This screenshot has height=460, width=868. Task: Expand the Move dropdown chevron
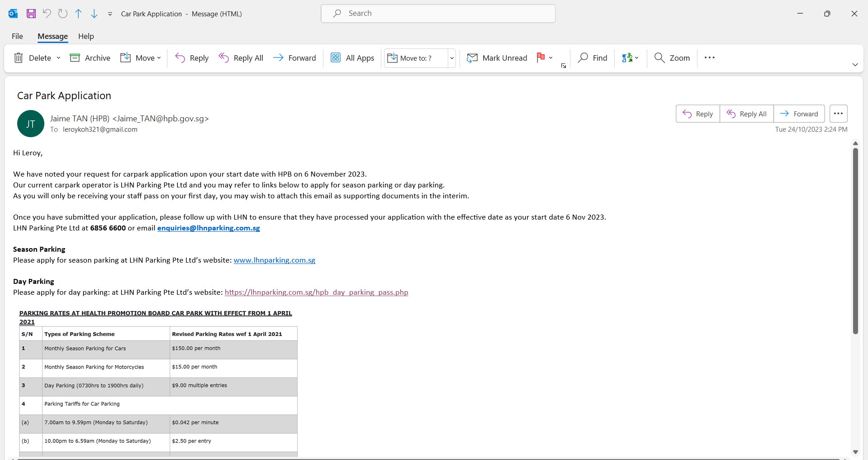(159, 58)
